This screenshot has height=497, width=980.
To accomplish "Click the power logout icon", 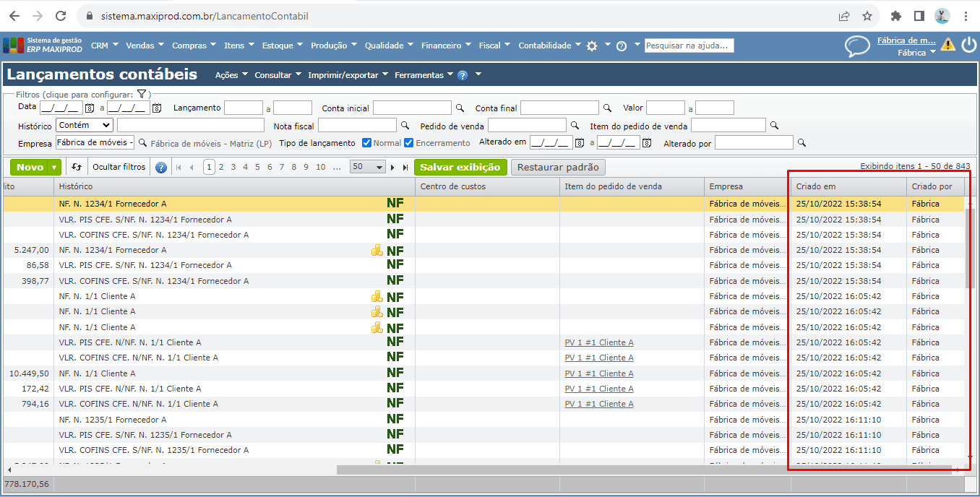I will pos(968,45).
